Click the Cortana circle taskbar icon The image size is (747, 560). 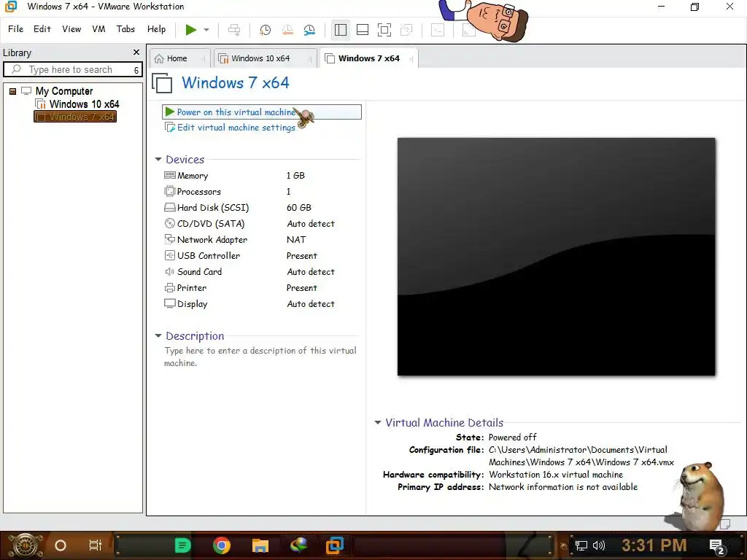click(61, 545)
